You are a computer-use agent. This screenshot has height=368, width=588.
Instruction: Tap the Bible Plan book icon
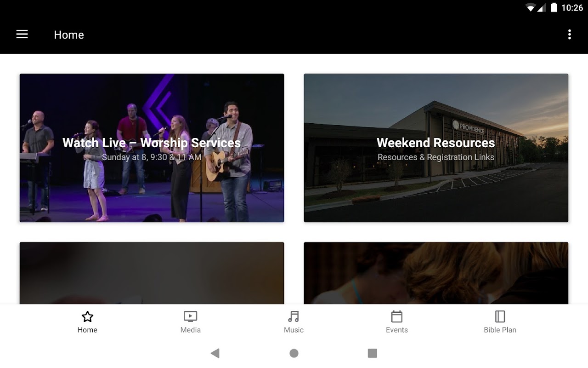[x=500, y=316]
